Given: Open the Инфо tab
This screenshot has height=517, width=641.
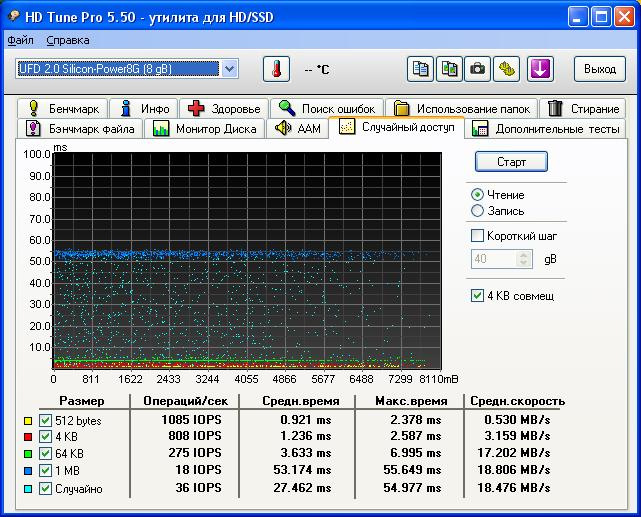Looking at the screenshot, I should pyautogui.click(x=143, y=109).
